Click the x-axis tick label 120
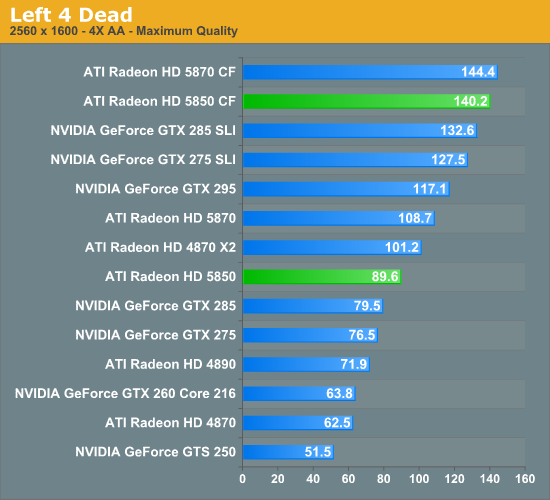Screen dimensions: 550x500 455,479
